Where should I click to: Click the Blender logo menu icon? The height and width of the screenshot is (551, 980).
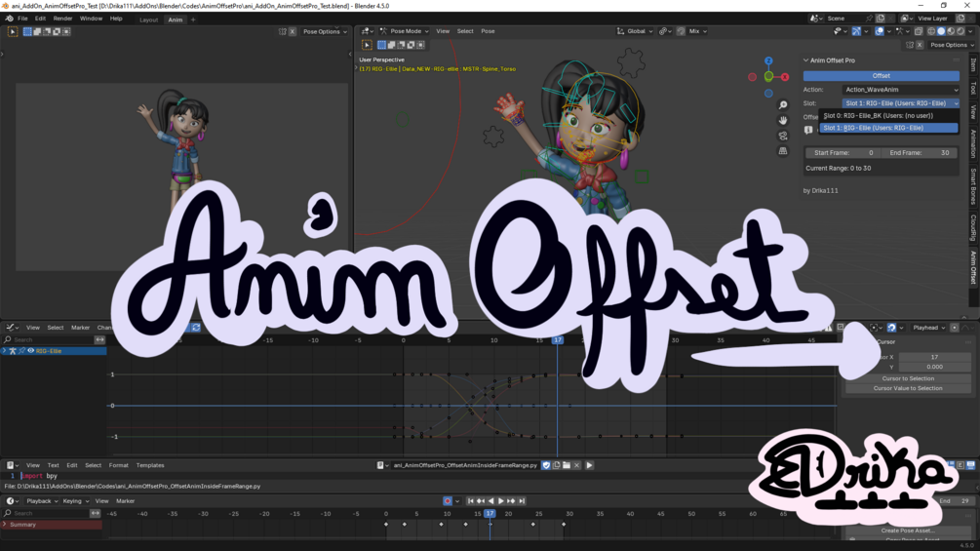pos(10,19)
